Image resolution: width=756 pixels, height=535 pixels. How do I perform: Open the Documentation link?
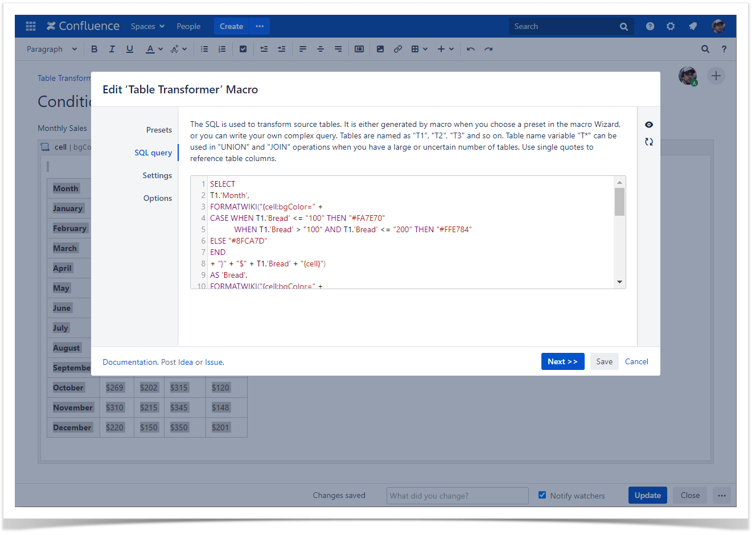pos(129,361)
